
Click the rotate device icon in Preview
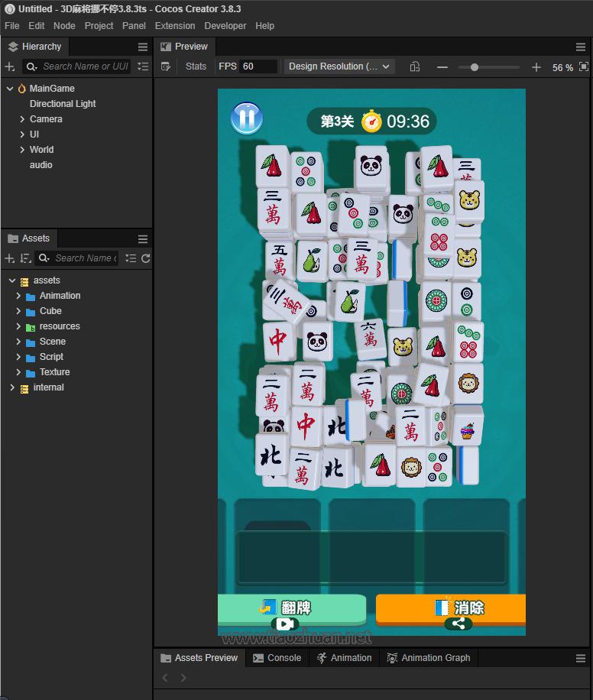[415, 66]
